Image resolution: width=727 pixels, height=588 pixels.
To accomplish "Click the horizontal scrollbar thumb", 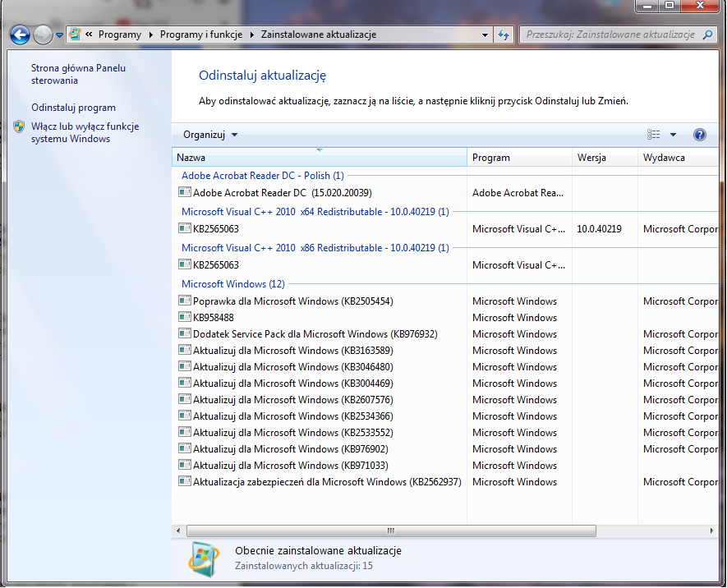I will click(x=391, y=531).
